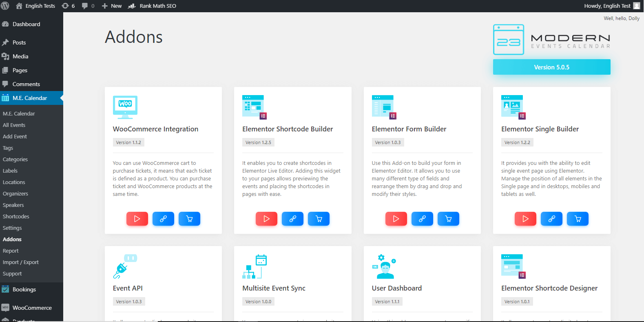Open the WooCommerce sidebar menu

(31, 308)
